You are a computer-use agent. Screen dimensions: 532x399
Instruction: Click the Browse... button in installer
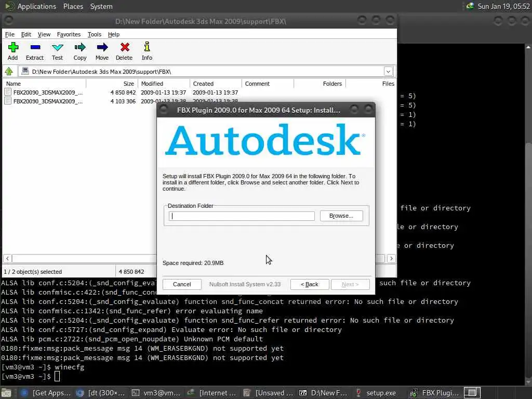341,216
